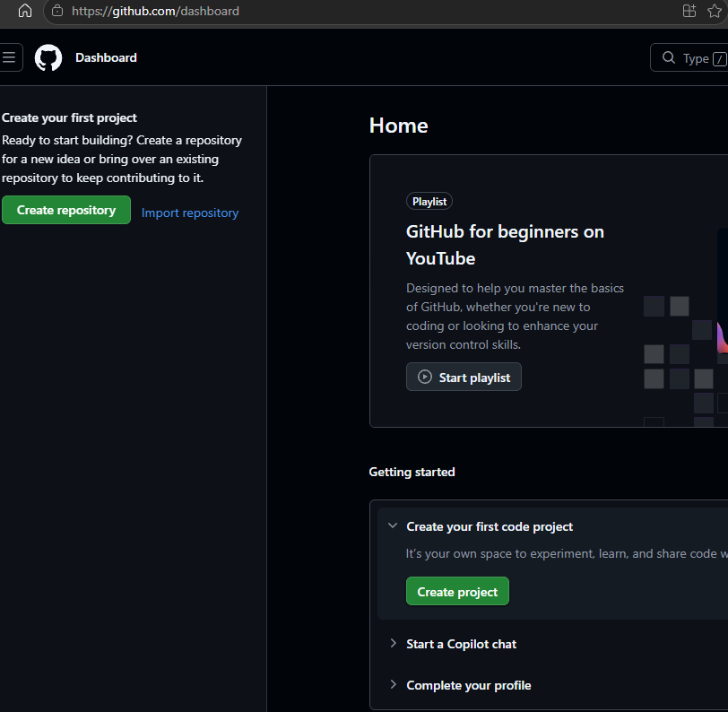Collapse Create your first code project section
The height and width of the screenshot is (712, 728).
tap(393, 525)
